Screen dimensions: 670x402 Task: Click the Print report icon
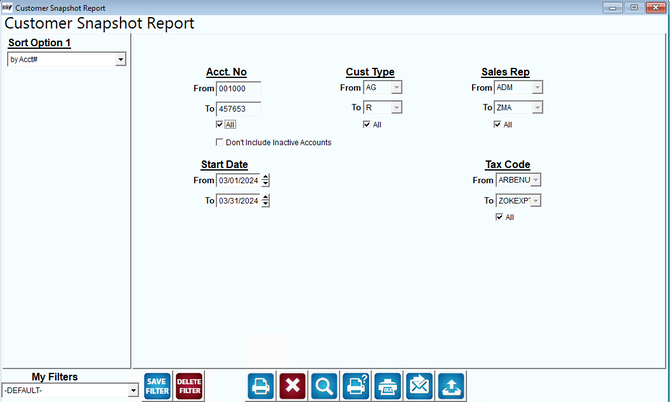coord(261,386)
